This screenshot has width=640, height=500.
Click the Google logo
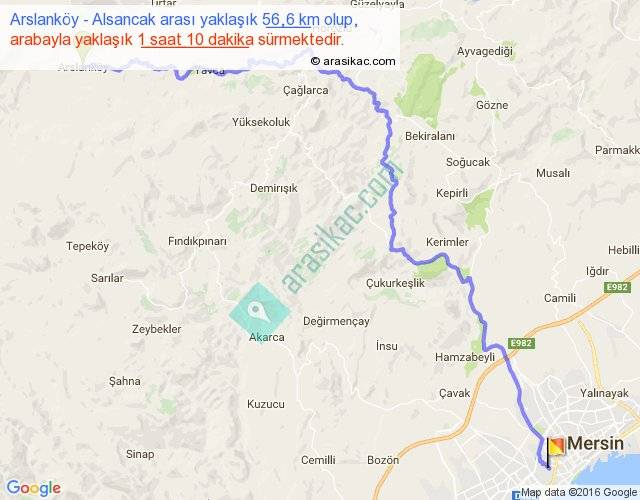[34, 488]
